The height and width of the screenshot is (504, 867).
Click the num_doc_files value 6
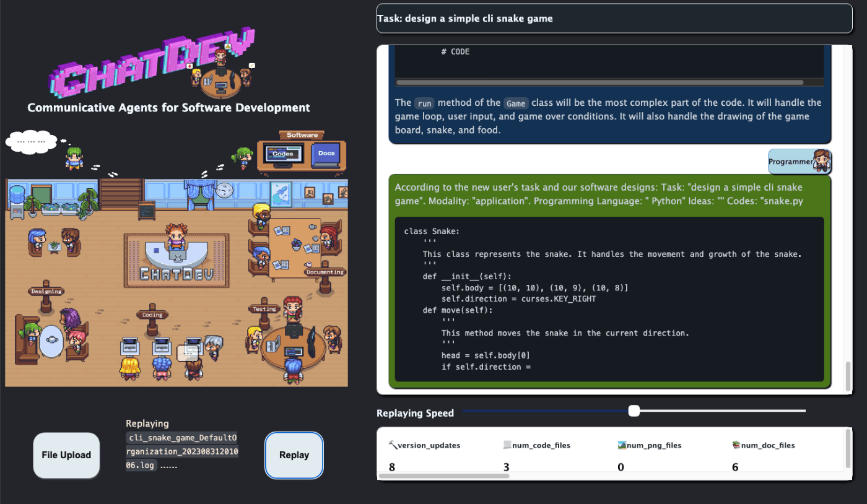coord(735,467)
